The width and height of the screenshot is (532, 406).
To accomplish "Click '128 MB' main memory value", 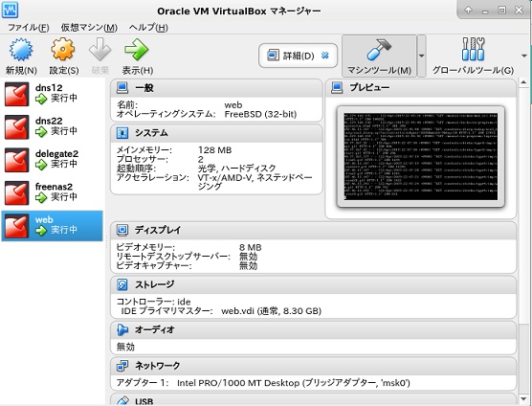I will point(214,150).
